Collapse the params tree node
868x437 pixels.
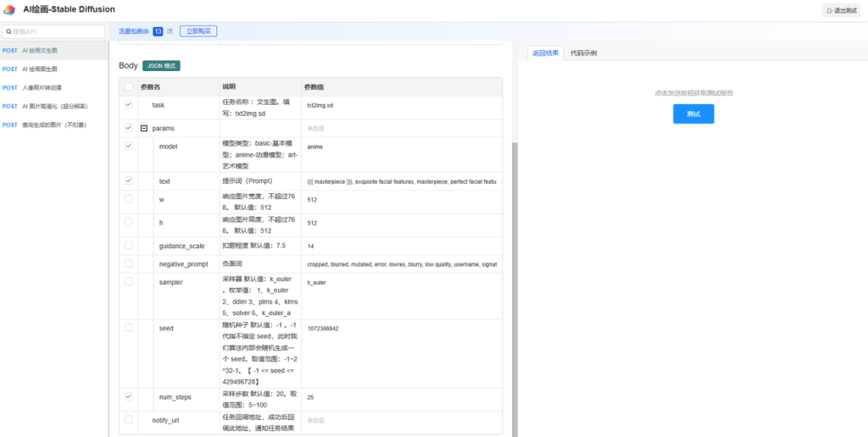[144, 129]
